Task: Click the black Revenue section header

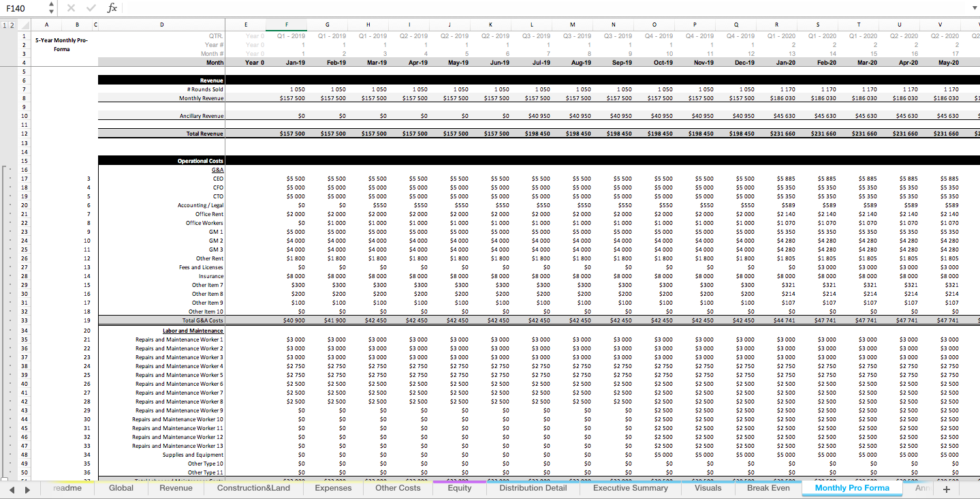Action: [161, 80]
